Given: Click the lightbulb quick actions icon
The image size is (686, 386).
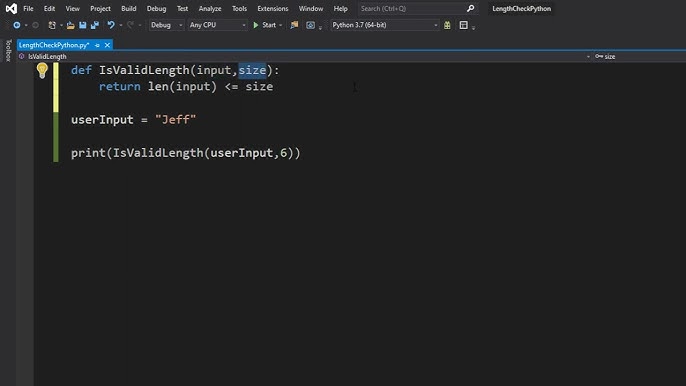Looking at the screenshot, I should coord(42,70).
